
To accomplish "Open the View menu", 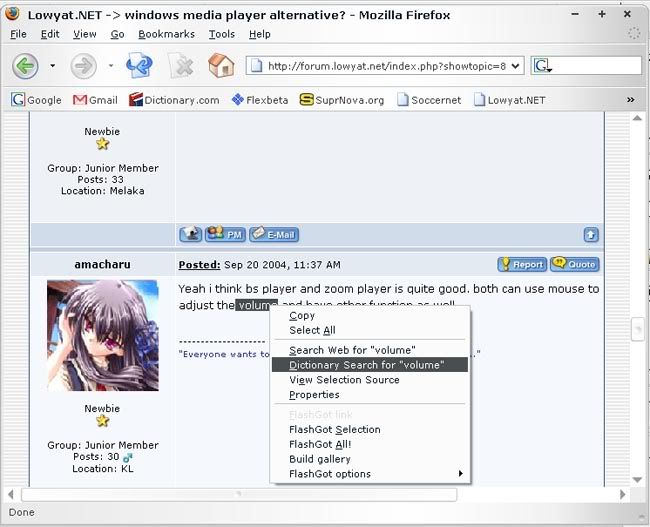I will (x=85, y=34).
